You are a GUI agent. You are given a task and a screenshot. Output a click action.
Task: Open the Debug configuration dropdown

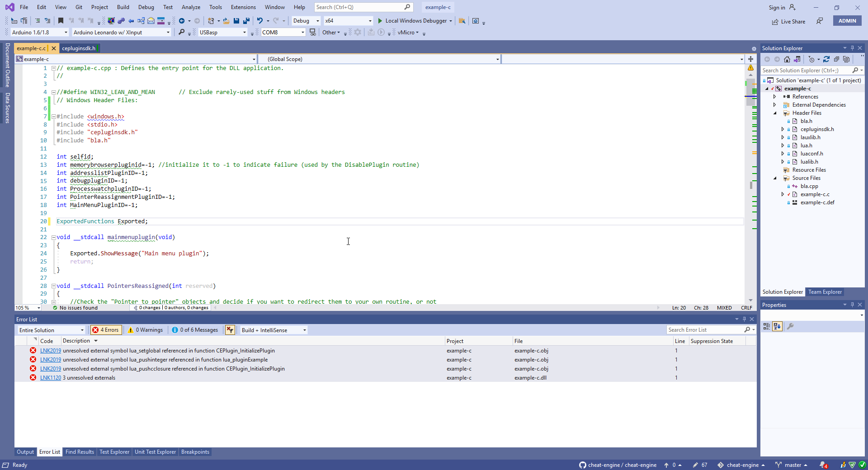pos(306,21)
